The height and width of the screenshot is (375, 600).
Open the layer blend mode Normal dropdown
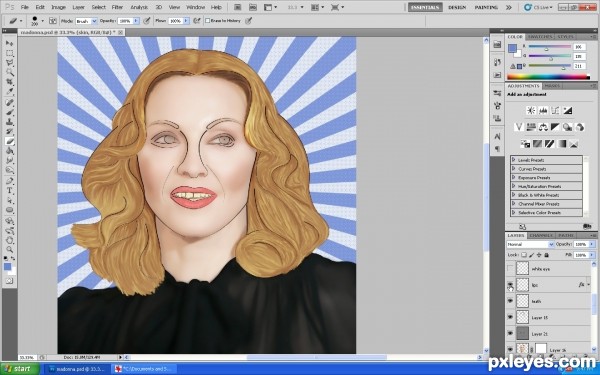click(x=530, y=244)
